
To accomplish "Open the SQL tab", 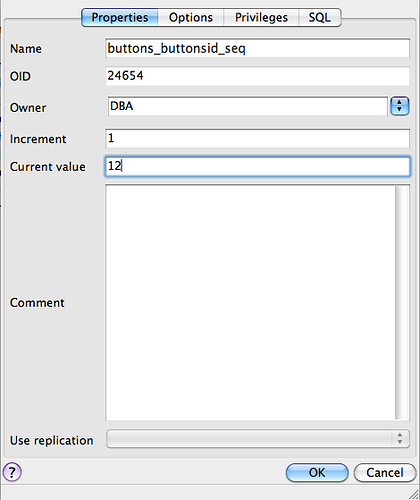I will click(319, 17).
